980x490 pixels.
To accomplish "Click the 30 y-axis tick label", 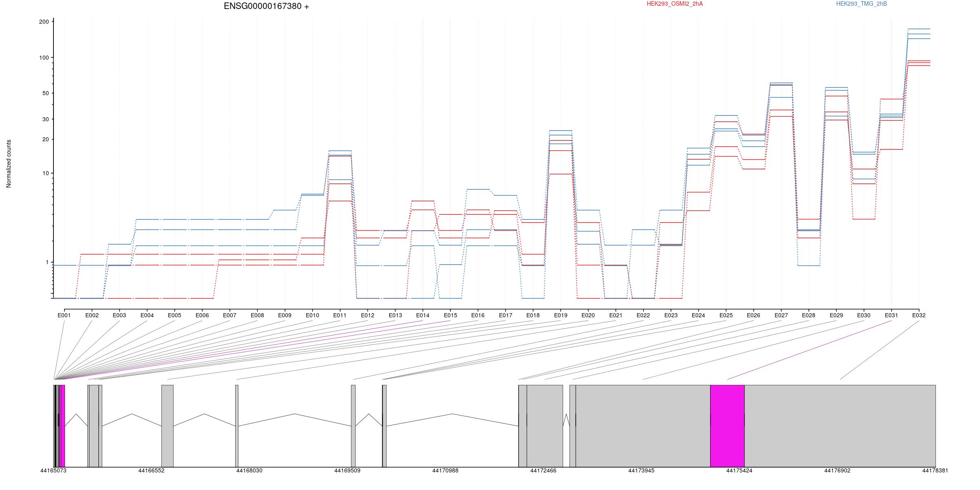I will coord(45,119).
